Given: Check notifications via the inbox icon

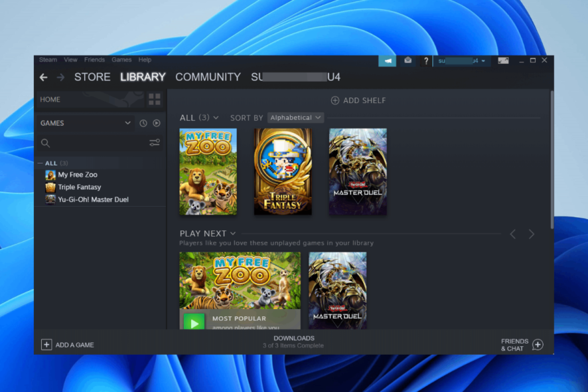Looking at the screenshot, I should point(407,60).
